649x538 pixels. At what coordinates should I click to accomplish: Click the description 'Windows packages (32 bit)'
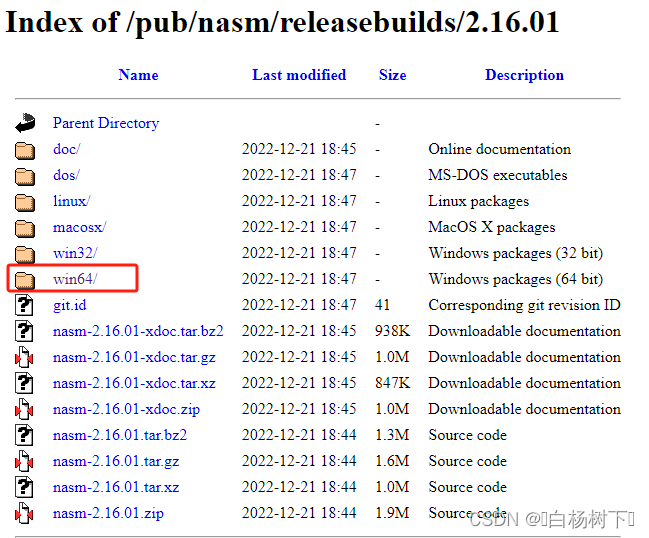click(x=516, y=253)
